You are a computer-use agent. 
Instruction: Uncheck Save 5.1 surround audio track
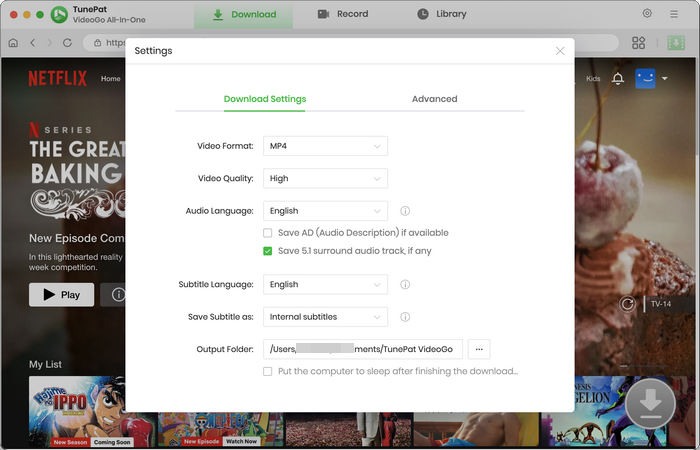click(267, 251)
